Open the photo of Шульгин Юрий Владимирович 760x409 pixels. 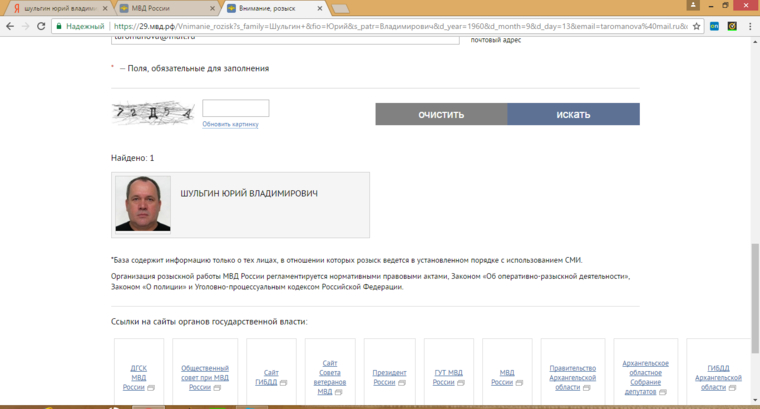pyautogui.click(x=143, y=204)
